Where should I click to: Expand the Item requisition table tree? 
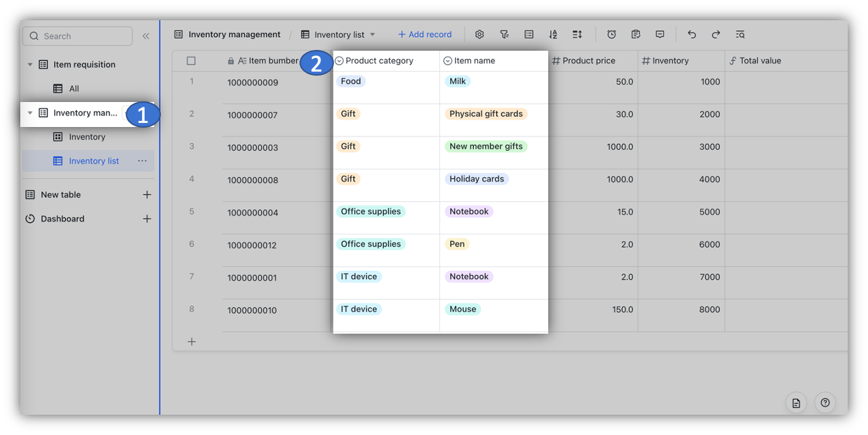pyautogui.click(x=29, y=64)
